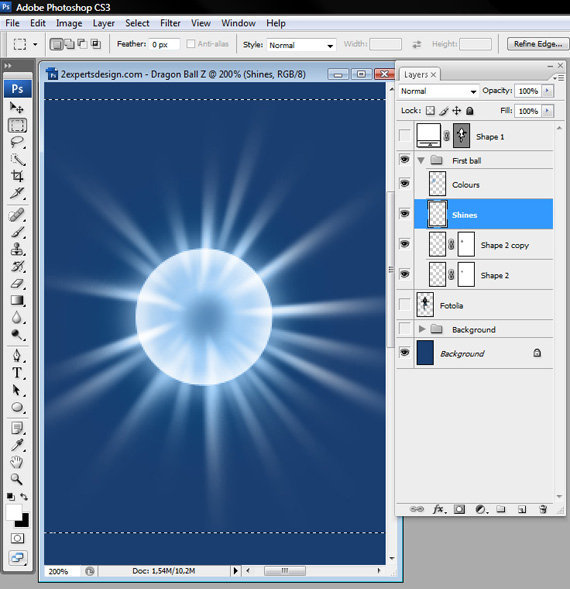Hide the Colours layer
The width and height of the screenshot is (570, 589).
pyautogui.click(x=404, y=184)
